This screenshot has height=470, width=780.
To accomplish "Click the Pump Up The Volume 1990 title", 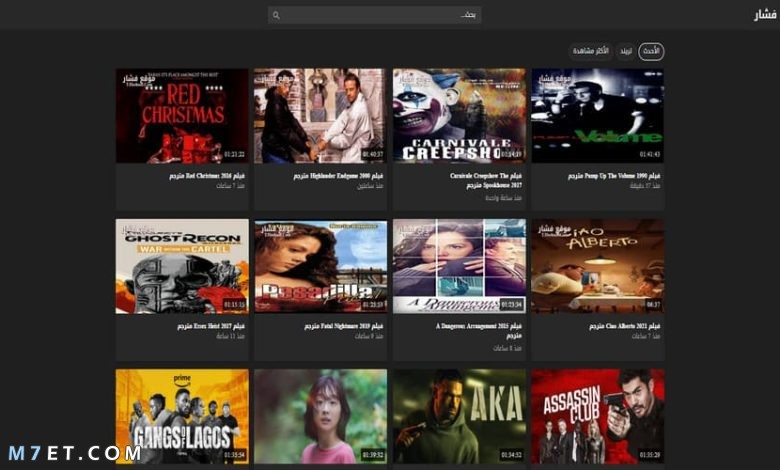I will [x=614, y=176].
